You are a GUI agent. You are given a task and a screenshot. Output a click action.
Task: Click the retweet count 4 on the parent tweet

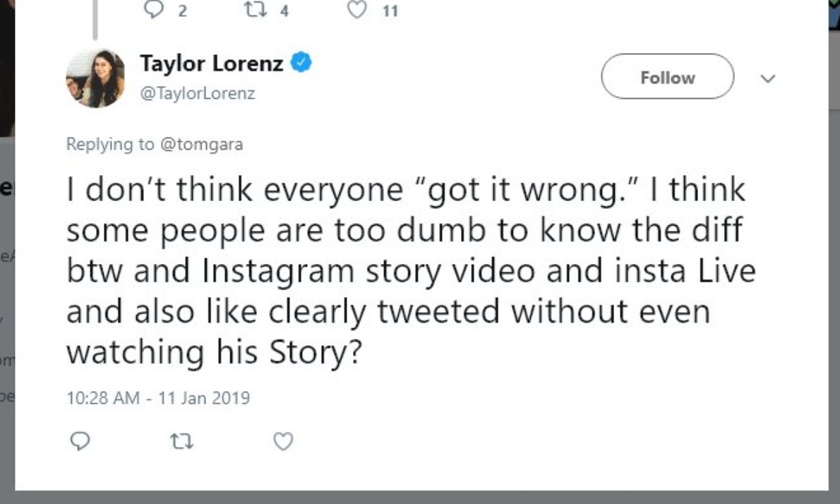(x=284, y=11)
